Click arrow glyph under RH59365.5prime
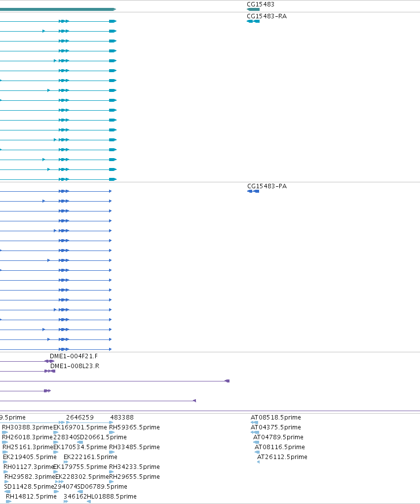The width and height of the screenshot is (420, 504). coord(112,432)
